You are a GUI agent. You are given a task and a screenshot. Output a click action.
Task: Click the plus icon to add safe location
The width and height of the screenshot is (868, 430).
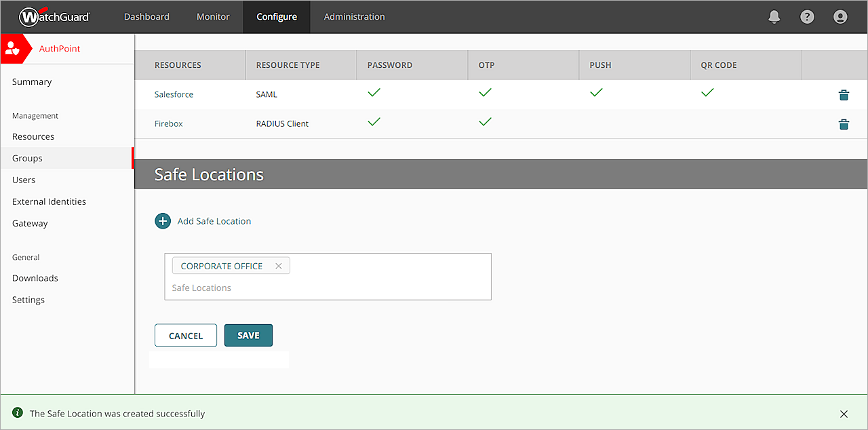click(163, 221)
